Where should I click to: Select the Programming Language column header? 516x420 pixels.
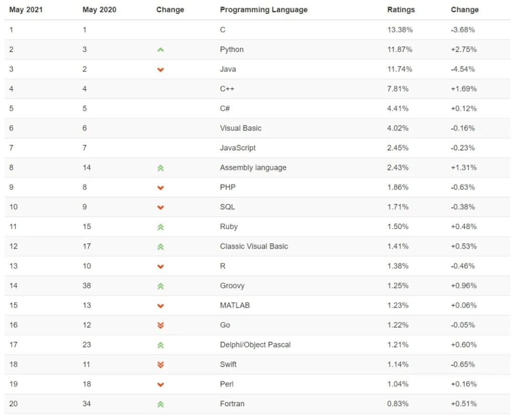pyautogui.click(x=264, y=10)
